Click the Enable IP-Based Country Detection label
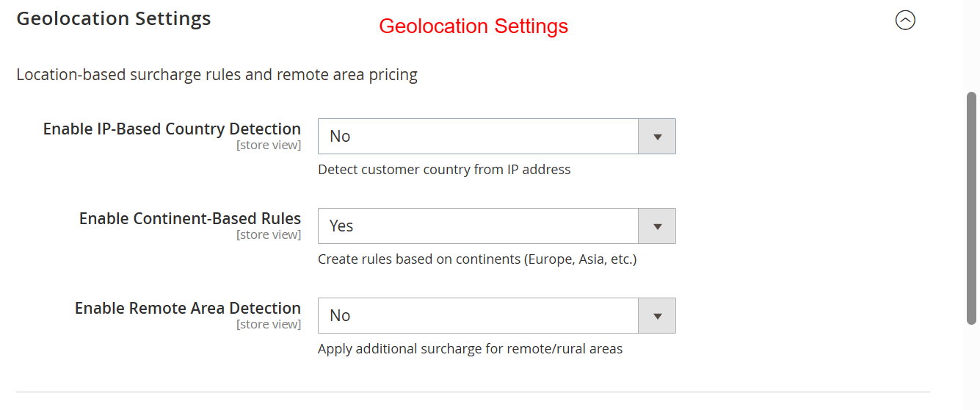Screen dimensions: 980x410 pos(172,129)
